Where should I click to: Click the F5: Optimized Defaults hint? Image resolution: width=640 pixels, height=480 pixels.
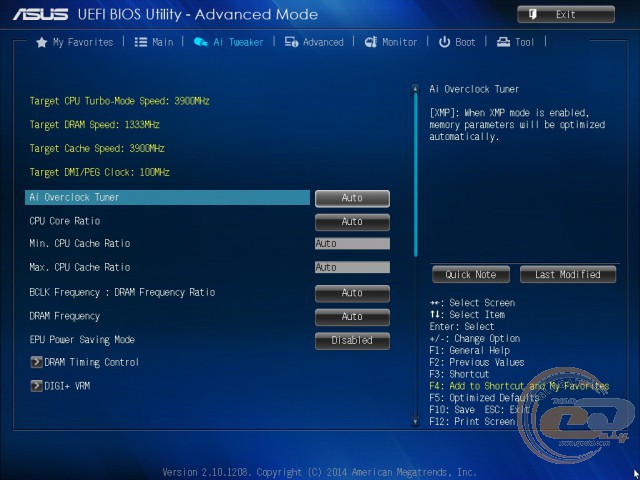tap(484, 398)
